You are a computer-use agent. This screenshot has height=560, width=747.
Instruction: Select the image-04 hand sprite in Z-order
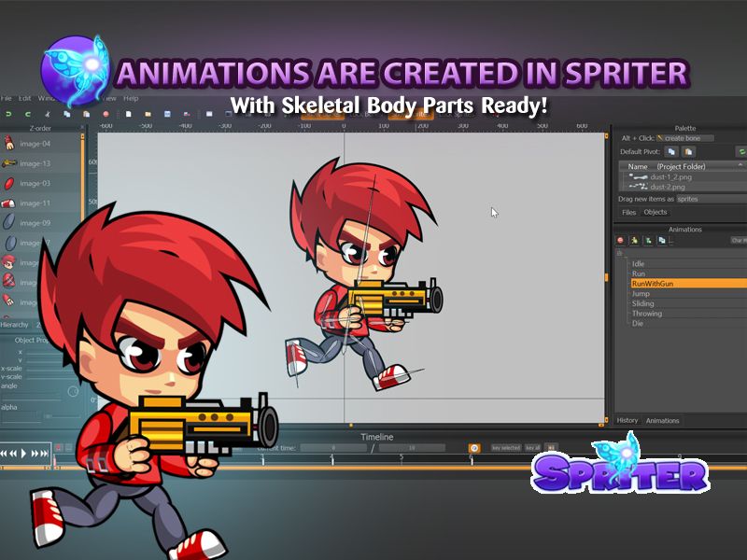click(x=8, y=143)
